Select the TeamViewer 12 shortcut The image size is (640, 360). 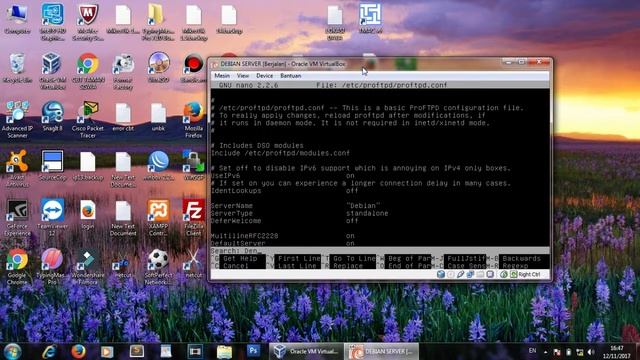click(x=52, y=217)
